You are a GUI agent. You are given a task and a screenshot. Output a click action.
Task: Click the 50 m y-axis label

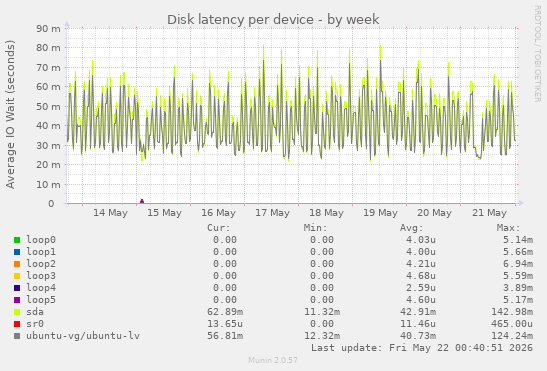pos(48,106)
